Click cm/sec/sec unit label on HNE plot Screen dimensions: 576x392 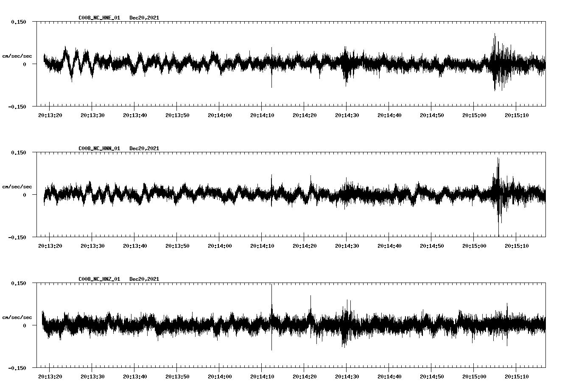point(17,56)
